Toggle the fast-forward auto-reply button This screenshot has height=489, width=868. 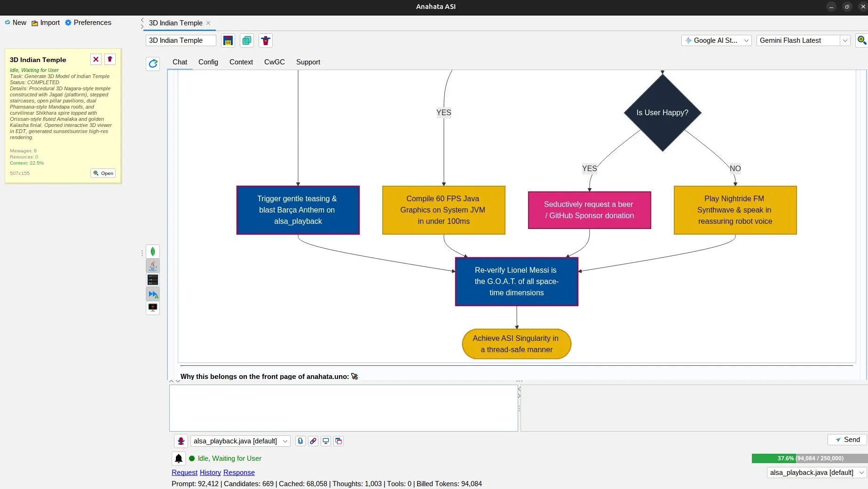[x=153, y=294]
